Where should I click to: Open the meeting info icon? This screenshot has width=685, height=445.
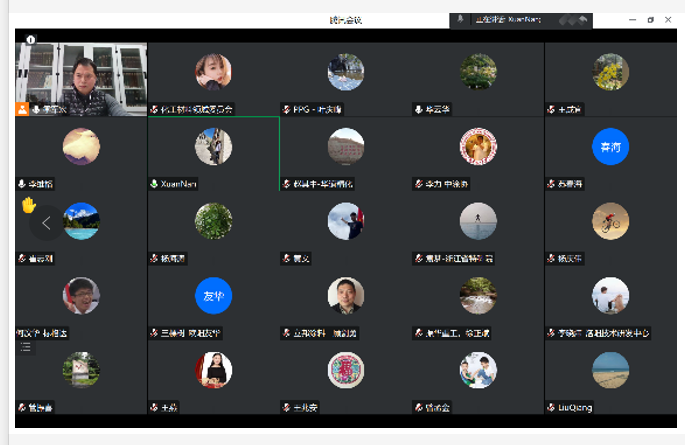[31, 40]
